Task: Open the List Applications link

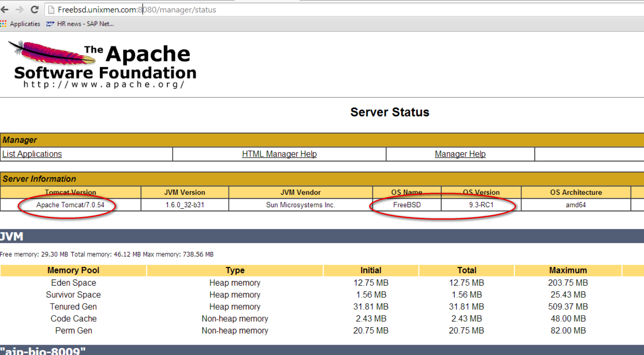Action: (32, 154)
